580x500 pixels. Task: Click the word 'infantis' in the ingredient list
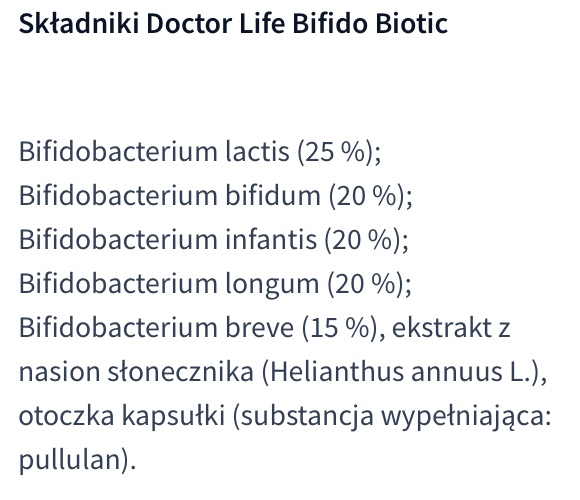(x=271, y=240)
